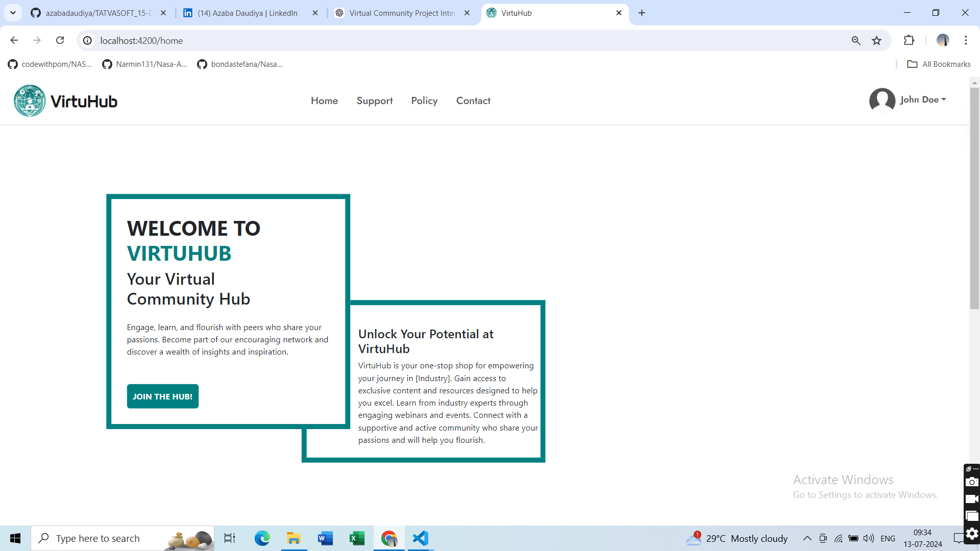This screenshot has width=980, height=551.
Task: Open the weather widget 29°C Mostly cloudy
Action: coord(737,538)
